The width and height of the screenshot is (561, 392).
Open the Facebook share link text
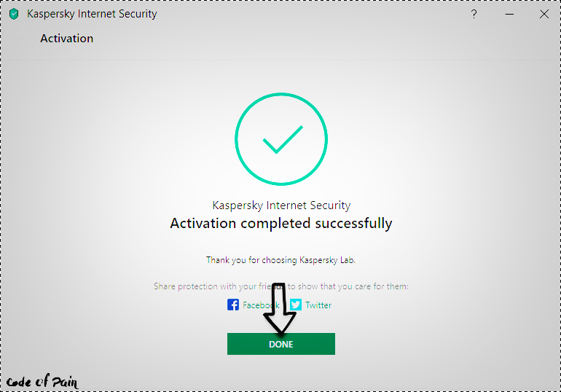261,305
